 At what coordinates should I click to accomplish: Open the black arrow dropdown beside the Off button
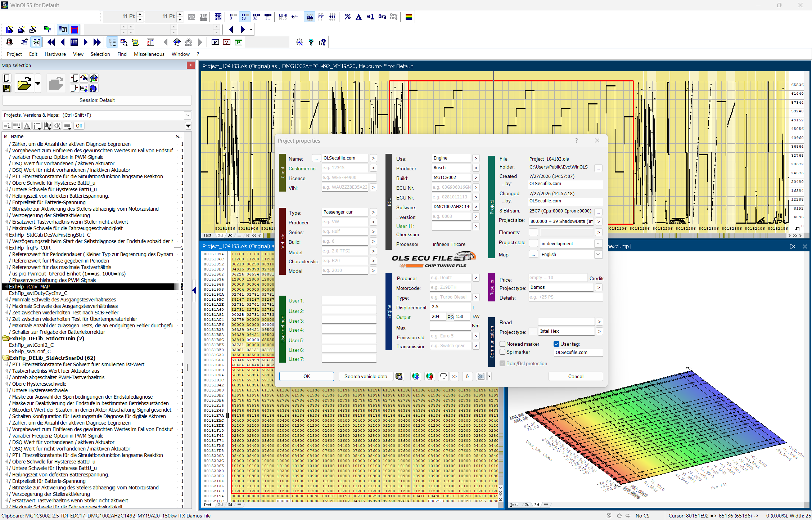point(188,126)
